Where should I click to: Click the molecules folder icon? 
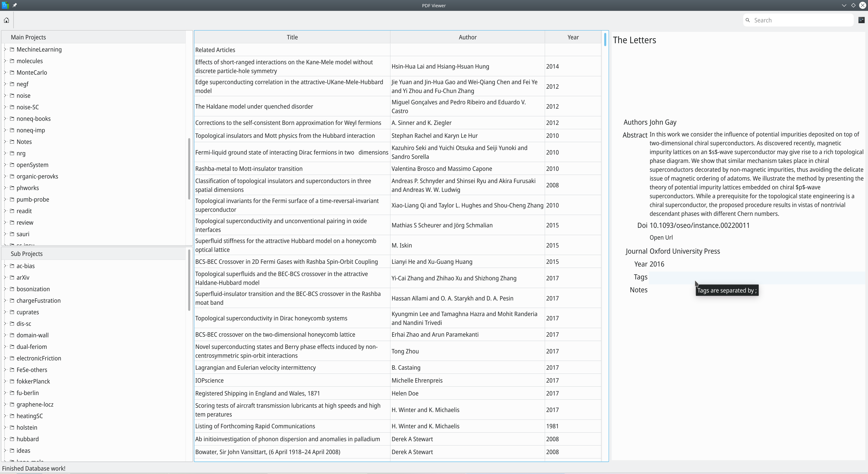tap(12, 61)
